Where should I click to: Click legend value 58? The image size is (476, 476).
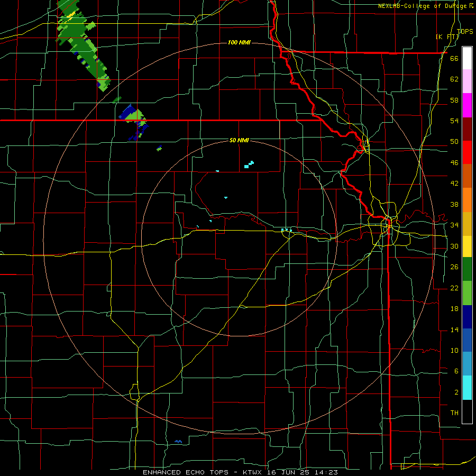[x=454, y=100]
